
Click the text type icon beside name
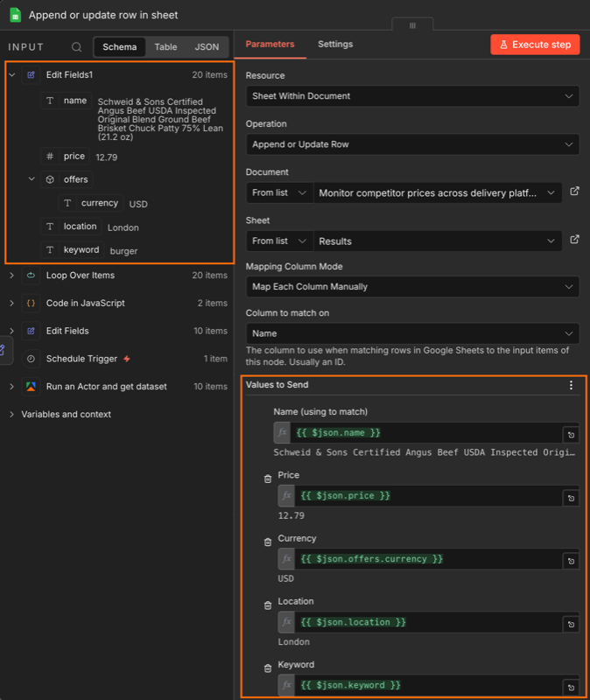50,101
